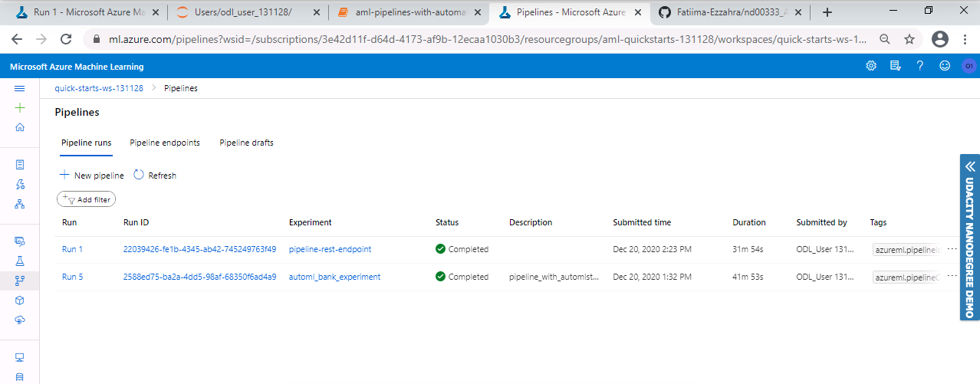980x384 pixels.
Task: Open Run ID 2588ed75-ba2a link
Action: click(199, 277)
